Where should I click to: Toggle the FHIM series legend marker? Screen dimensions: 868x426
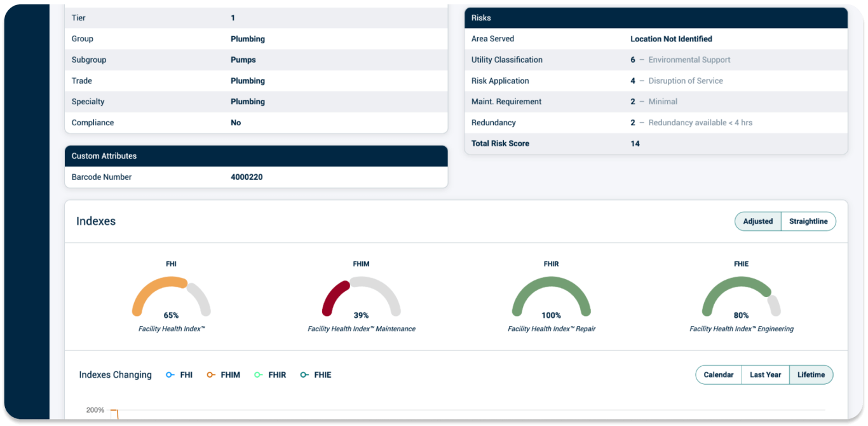pyautogui.click(x=210, y=374)
